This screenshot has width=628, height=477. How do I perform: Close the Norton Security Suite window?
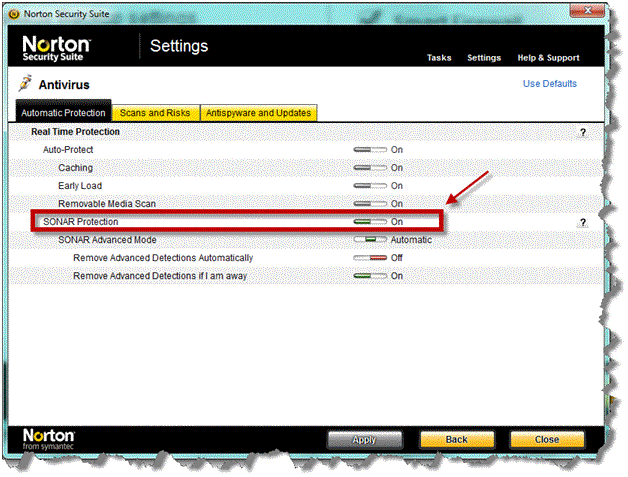tap(587, 11)
